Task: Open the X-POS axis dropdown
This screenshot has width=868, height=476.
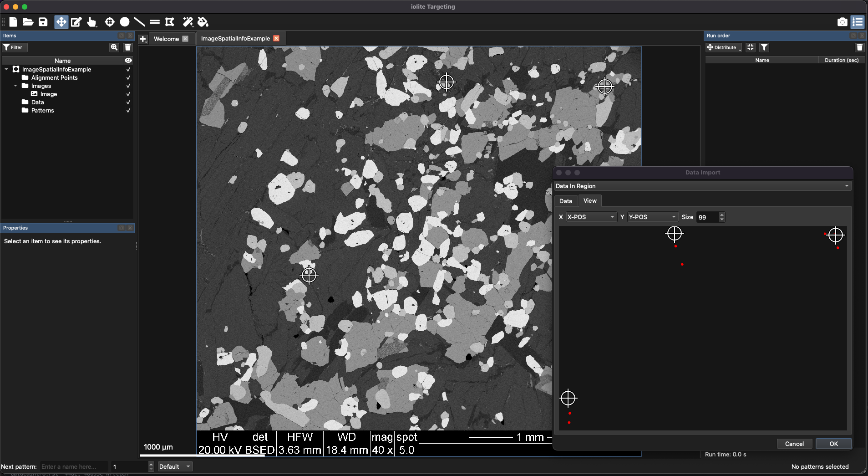Action: click(591, 217)
